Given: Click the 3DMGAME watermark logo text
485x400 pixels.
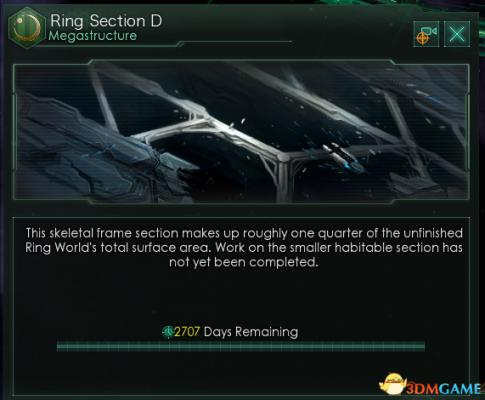Looking at the screenshot, I should pyautogui.click(x=445, y=388).
